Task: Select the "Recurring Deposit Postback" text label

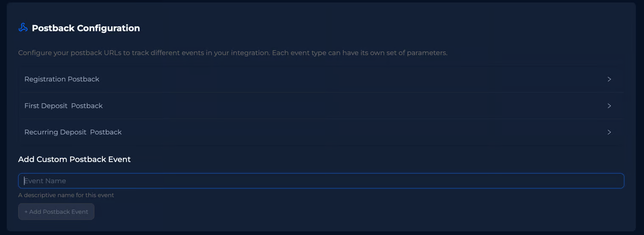Action: coord(73,132)
